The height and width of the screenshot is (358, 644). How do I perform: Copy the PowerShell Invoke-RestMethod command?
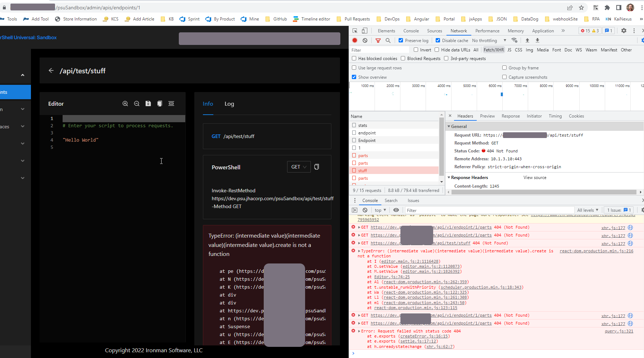[316, 166]
